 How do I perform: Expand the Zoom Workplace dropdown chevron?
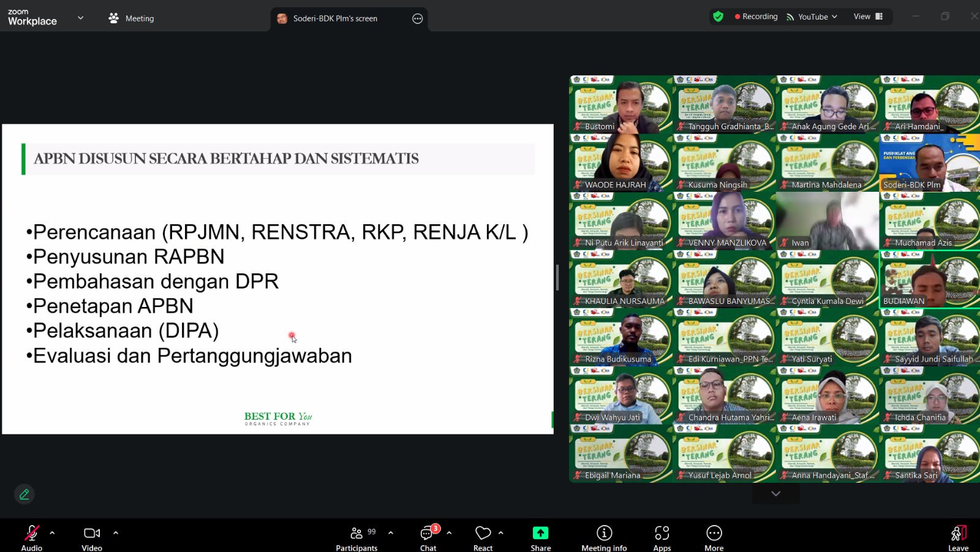pyautogui.click(x=80, y=18)
